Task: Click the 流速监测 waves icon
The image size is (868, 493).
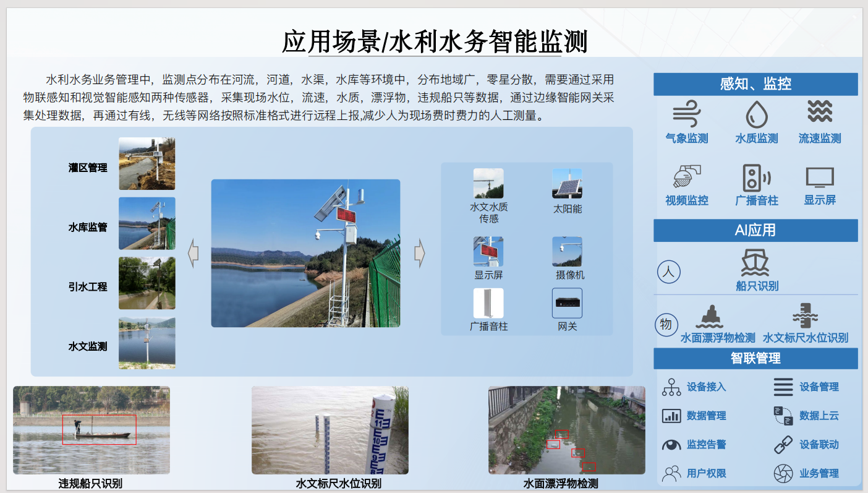Action: (820, 111)
